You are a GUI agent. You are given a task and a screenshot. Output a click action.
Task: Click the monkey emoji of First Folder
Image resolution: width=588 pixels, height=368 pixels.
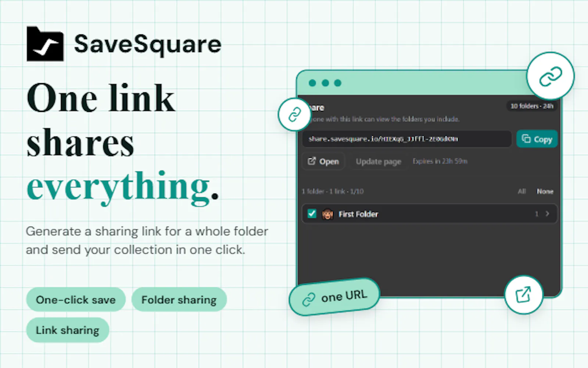(x=327, y=214)
